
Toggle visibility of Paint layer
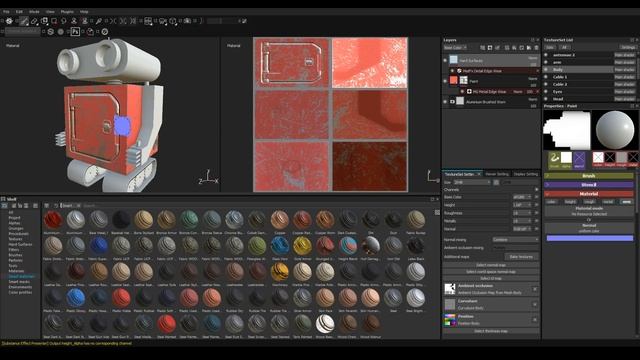pos(445,81)
